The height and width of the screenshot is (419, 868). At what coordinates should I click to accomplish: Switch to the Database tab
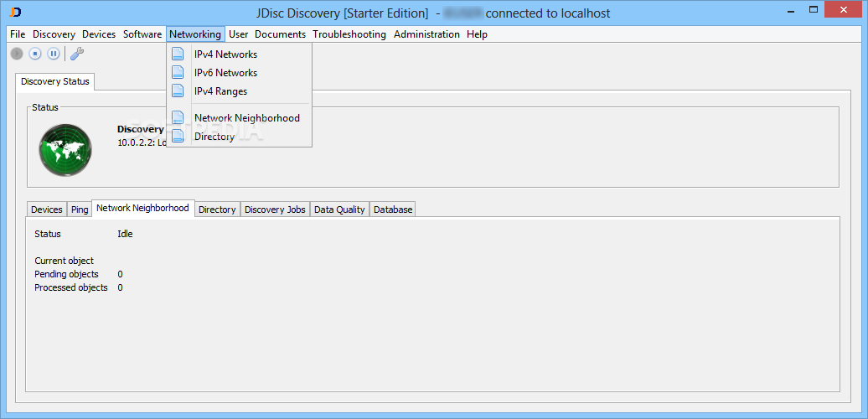click(x=393, y=209)
